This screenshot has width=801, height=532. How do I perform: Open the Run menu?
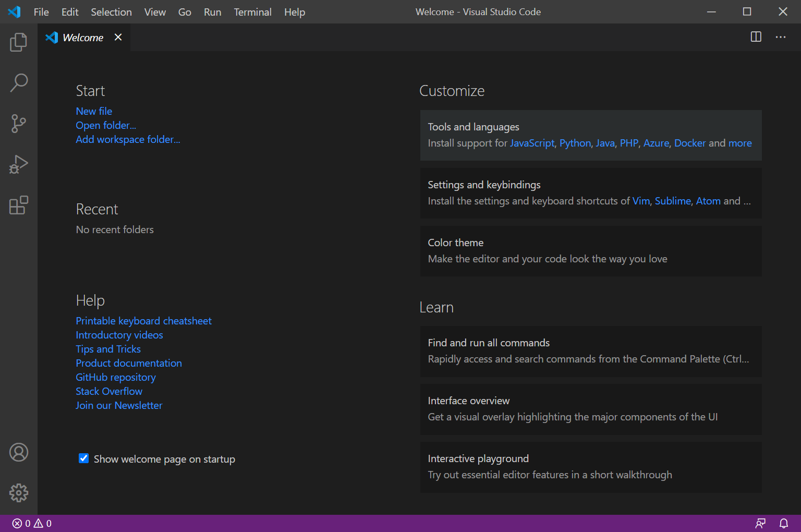(x=212, y=12)
